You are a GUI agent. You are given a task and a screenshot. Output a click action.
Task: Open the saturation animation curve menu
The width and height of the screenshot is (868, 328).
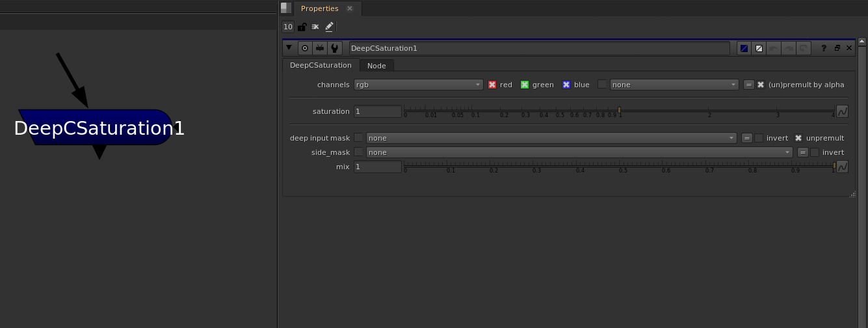coord(842,111)
